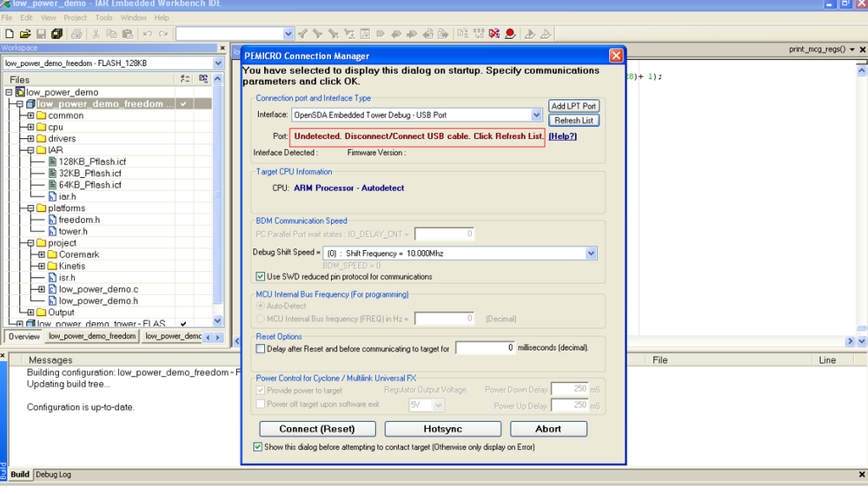Click the Connect (Reset) button

coord(317,429)
